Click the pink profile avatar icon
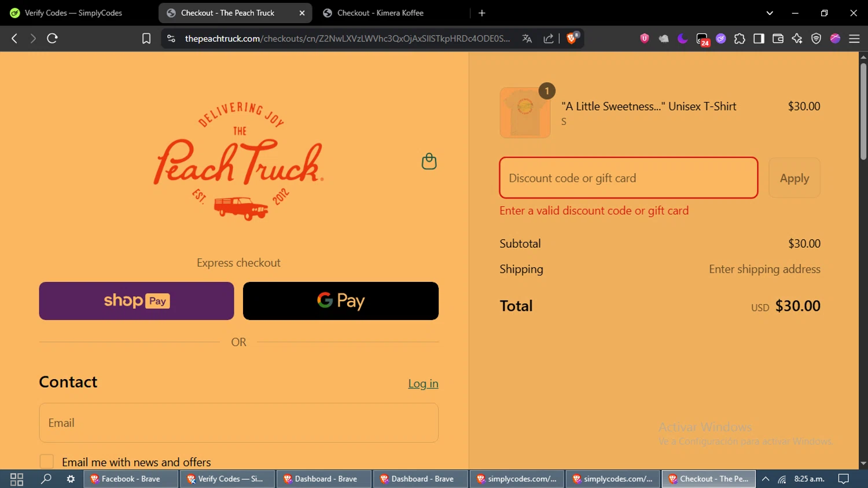 tap(835, 38)
